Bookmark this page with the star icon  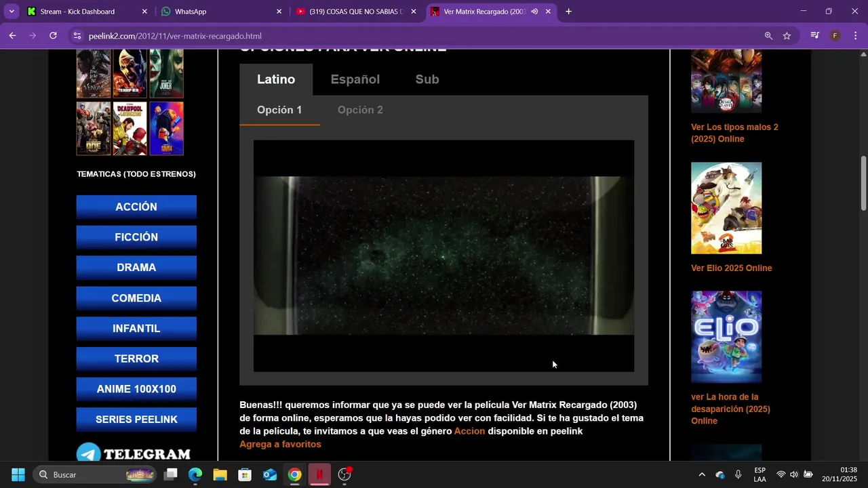click(x=787, y=36)
